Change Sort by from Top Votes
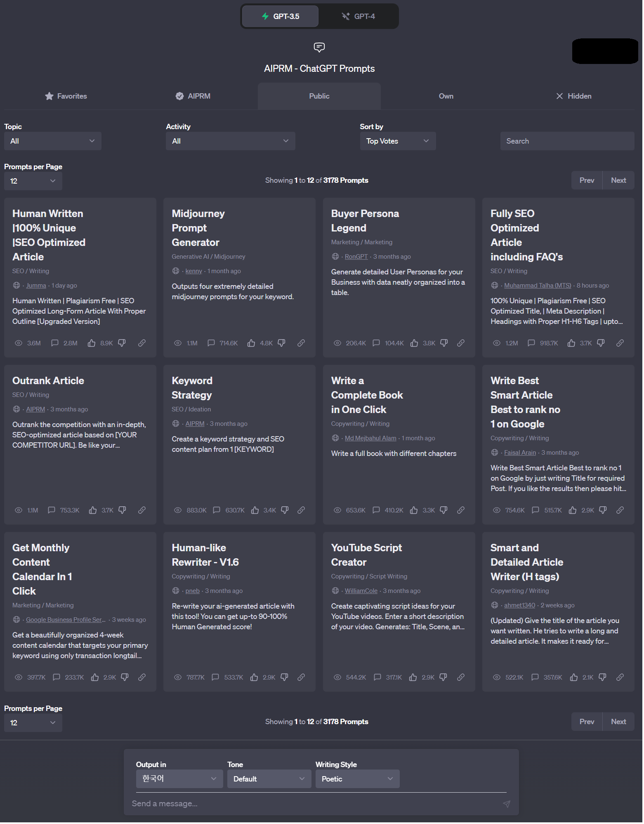This screenshot has width=644, height=824. (x=398, y=142)
